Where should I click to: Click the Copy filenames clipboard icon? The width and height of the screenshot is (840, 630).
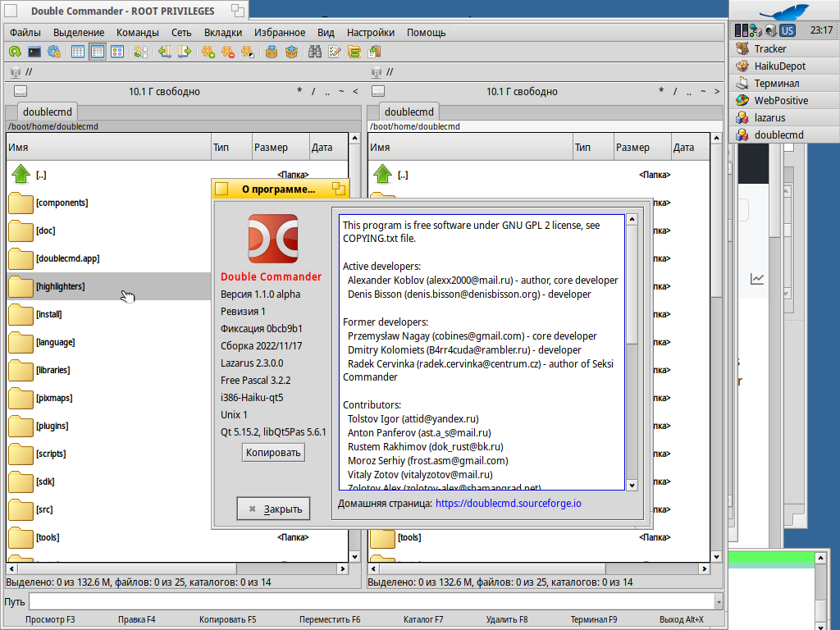(x=374, y=52)
